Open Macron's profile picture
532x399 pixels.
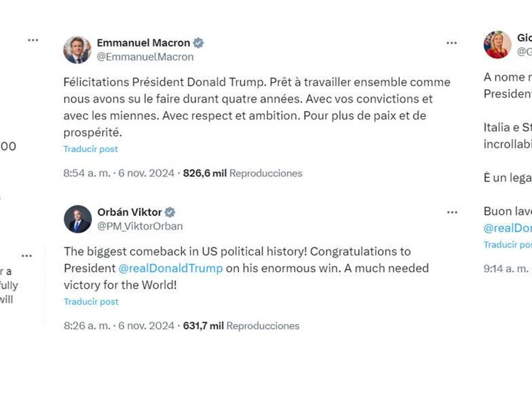(x=76, y=49)
